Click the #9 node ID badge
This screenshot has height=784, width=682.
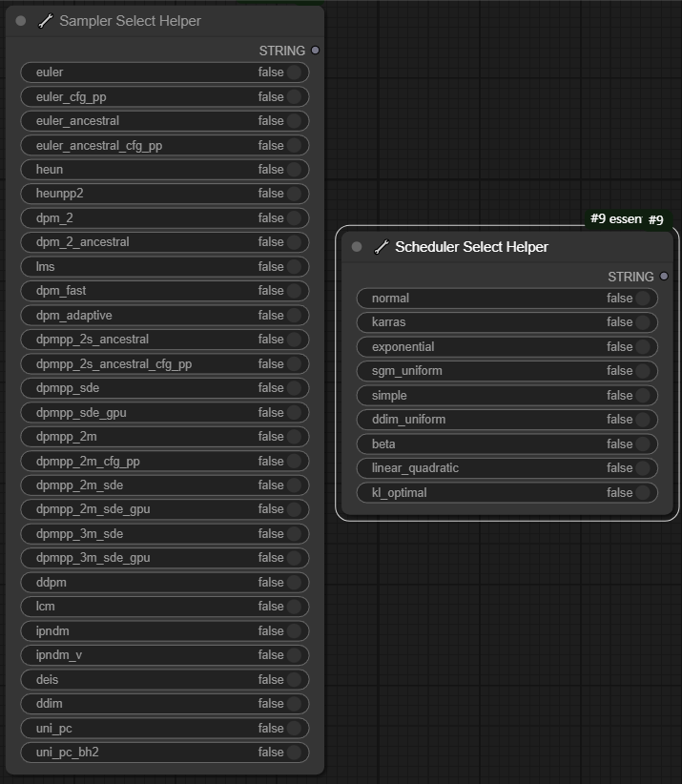click(656, 220)
